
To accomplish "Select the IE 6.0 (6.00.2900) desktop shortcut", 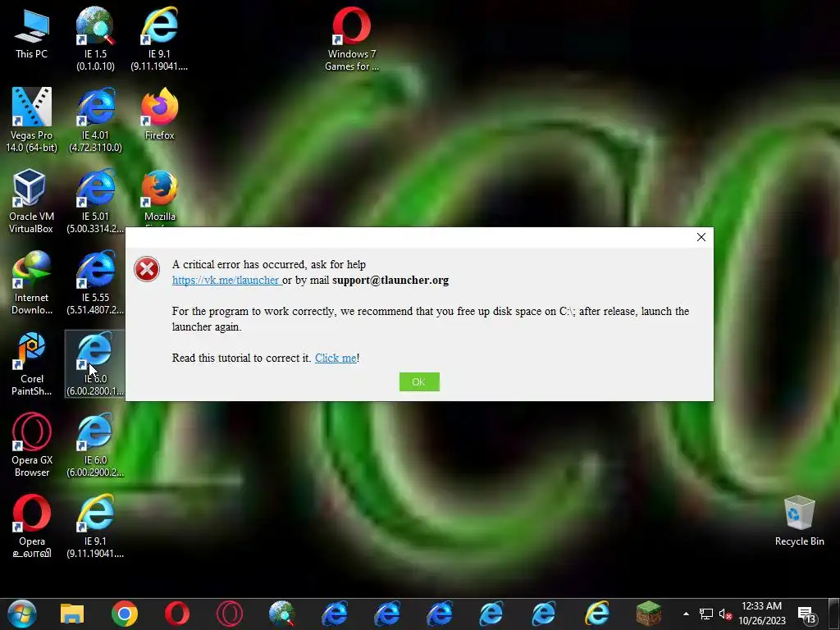I will click(x=95, y=445).
